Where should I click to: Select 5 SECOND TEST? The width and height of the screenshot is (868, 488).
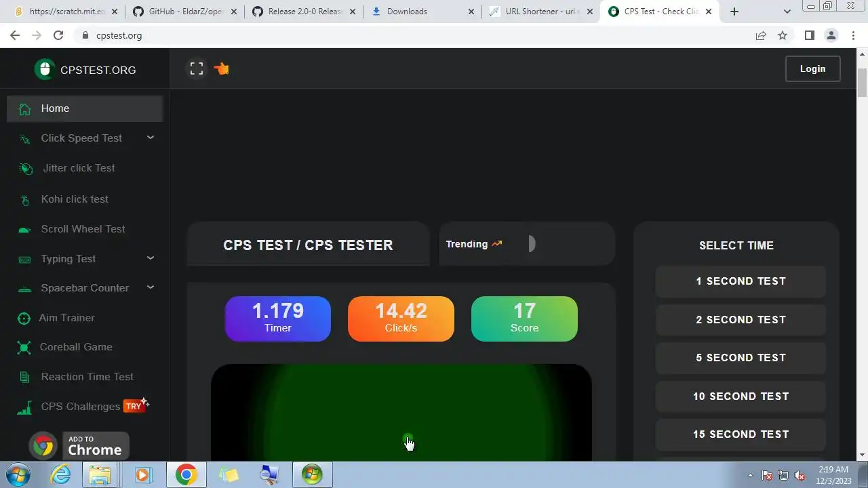point(741,358)
